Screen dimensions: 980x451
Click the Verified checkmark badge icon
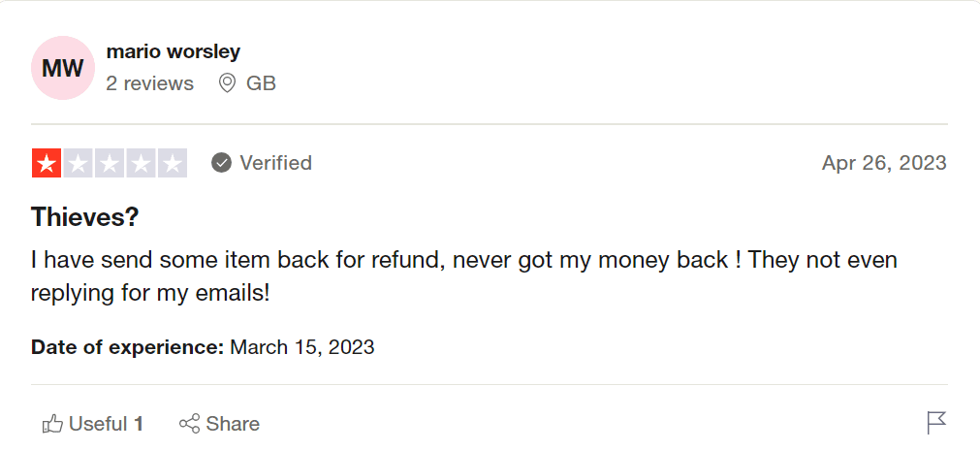click(222, 163)
